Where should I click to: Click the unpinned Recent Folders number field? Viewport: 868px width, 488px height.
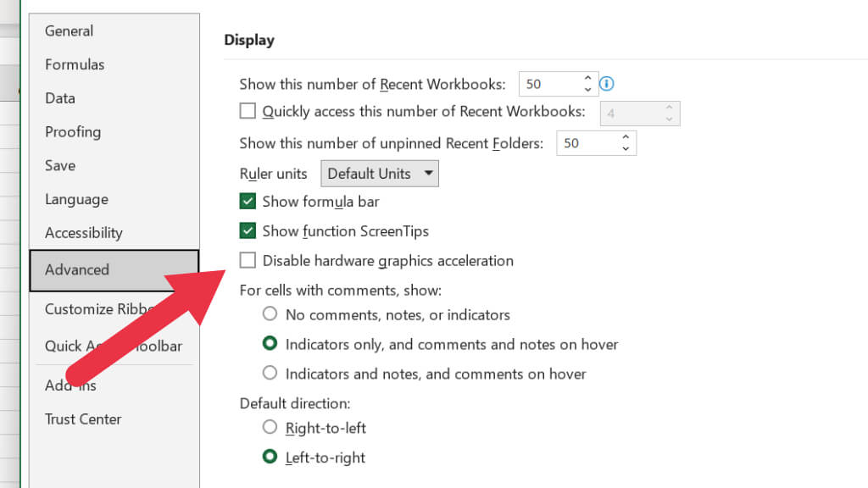click(x=585, y=143)
